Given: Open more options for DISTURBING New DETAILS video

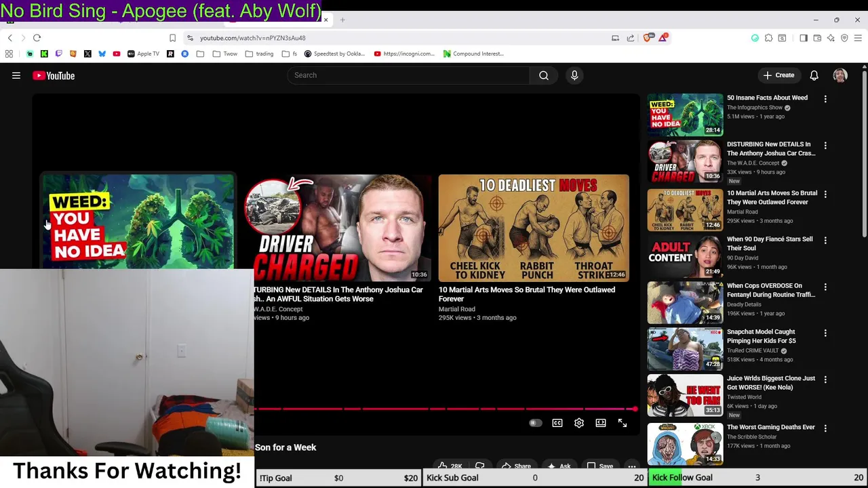Looking at the screenshot, I should (825, 146).
